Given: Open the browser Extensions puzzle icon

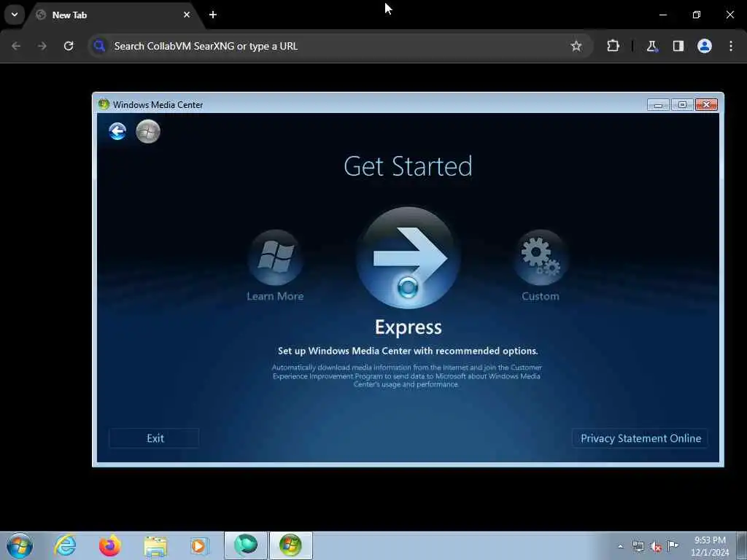Looking at the screenshot, I should point(613,46).
